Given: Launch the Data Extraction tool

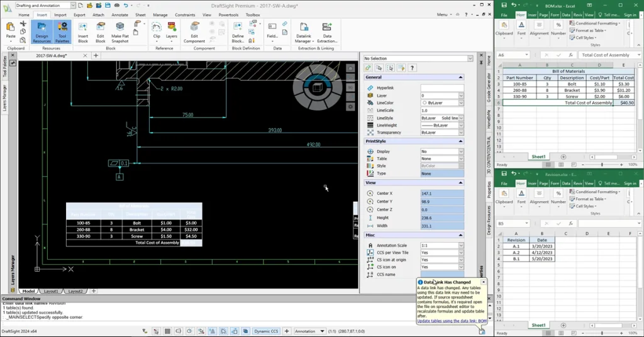Looking at the screenshot, I should pos(327,31).
